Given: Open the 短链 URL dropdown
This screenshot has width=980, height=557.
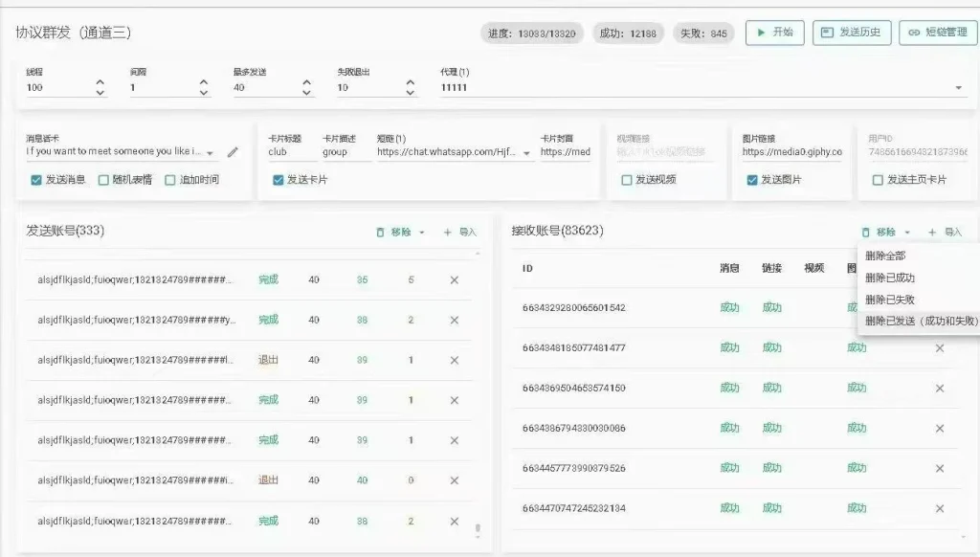Looking at the screenshot, I should pyautogui.click(x=527, y=152).
